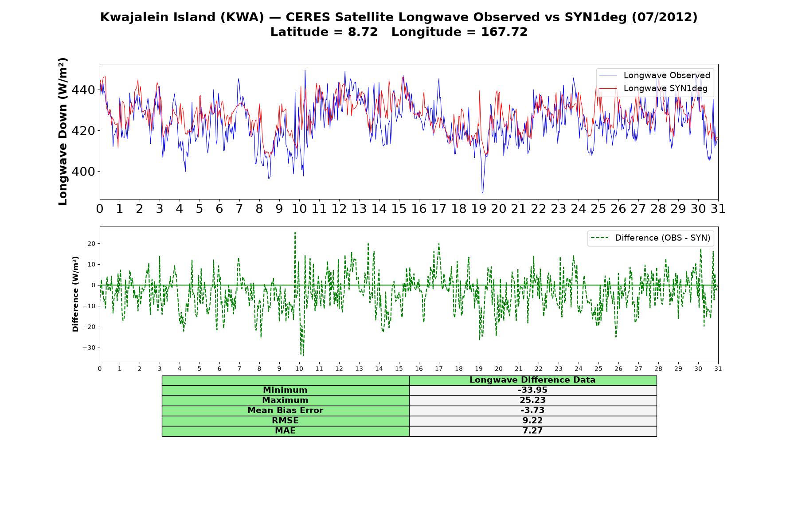Select the Latitude and Longitude subtitle line
The image size is (798, 532).
(399, 32)
